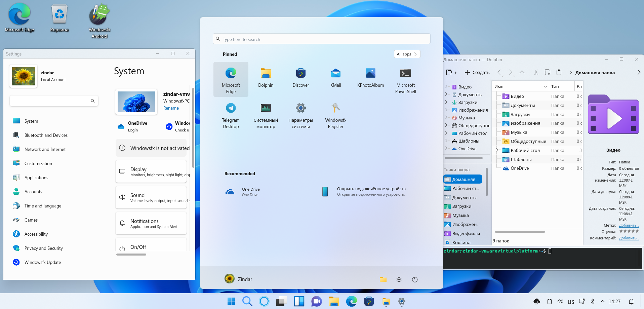Open Bluetooth and Devices settings section
644x309 pixels.
click(45, 135)
